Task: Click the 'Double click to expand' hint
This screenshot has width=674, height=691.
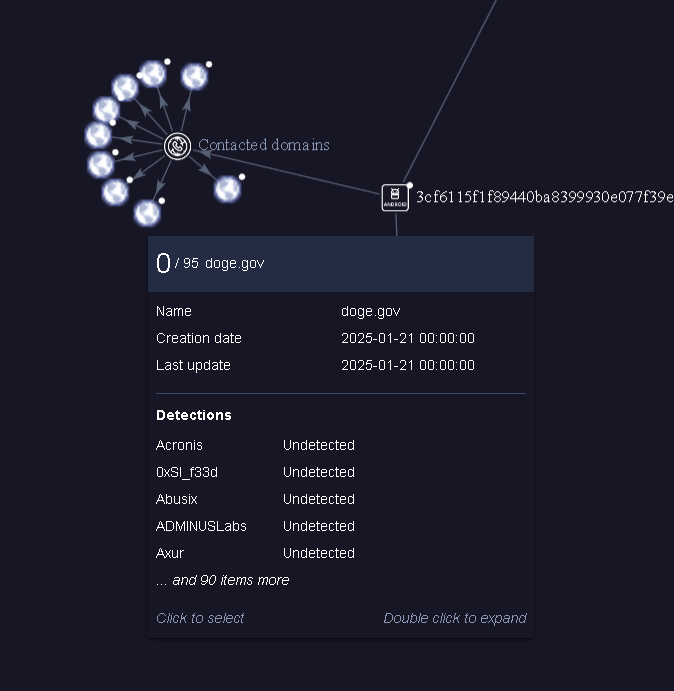Action: [454, 618]
